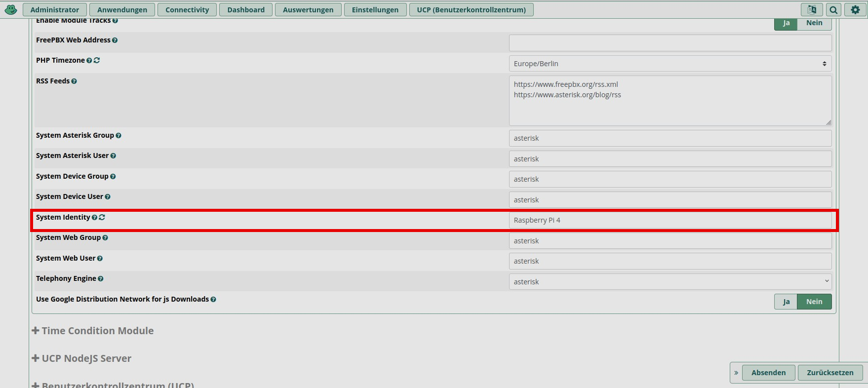
Task: Expand the Time Condition Module section
Action: click(93, 331)
